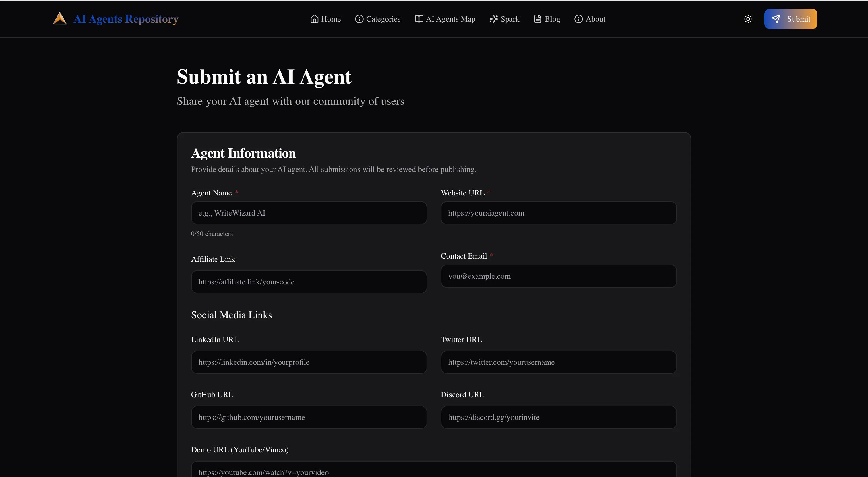Viewport: 868px width, 477px height.
Task: Click the 'Social Media Links' heading
Action: (x=231, y=315)
